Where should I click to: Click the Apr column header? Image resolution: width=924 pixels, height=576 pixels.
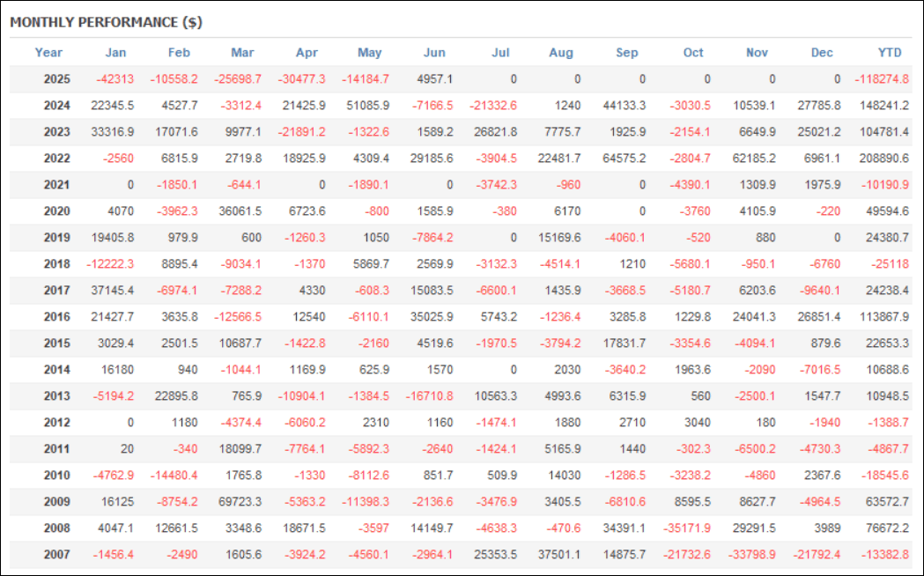pos(307,53)
